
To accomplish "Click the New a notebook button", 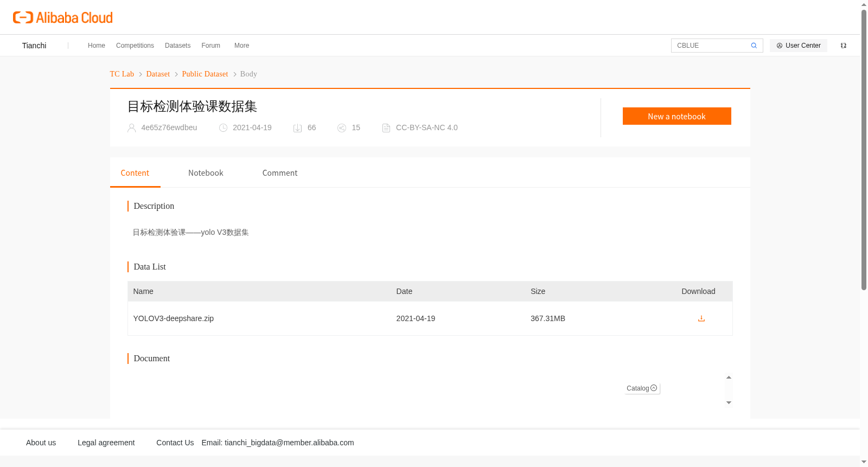I will [x=676, y=116].
